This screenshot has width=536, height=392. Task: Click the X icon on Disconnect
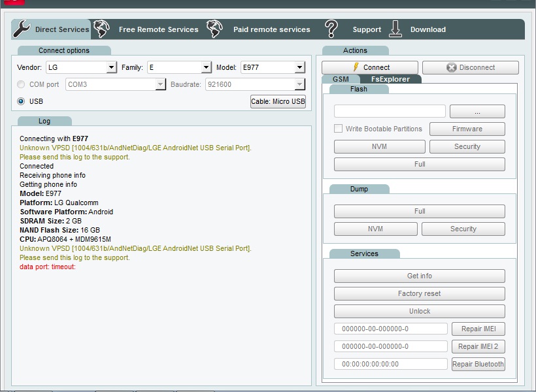[x=451, y=67]
